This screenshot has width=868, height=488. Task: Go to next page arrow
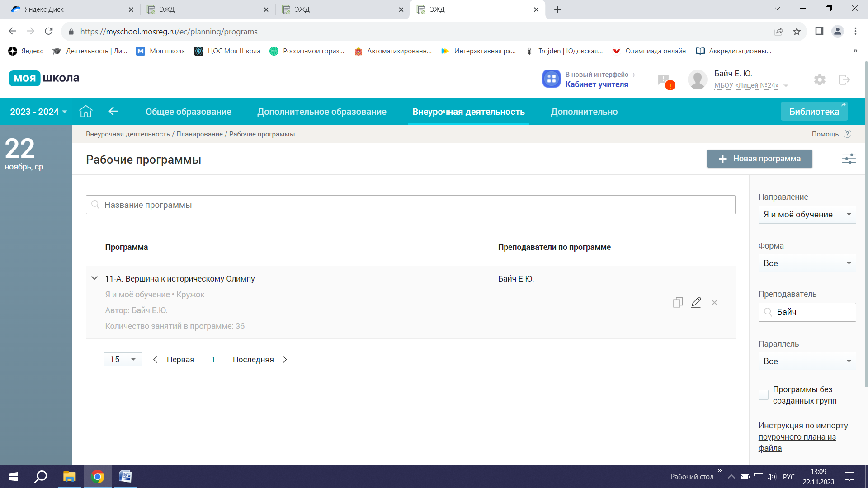coord(285,360)
